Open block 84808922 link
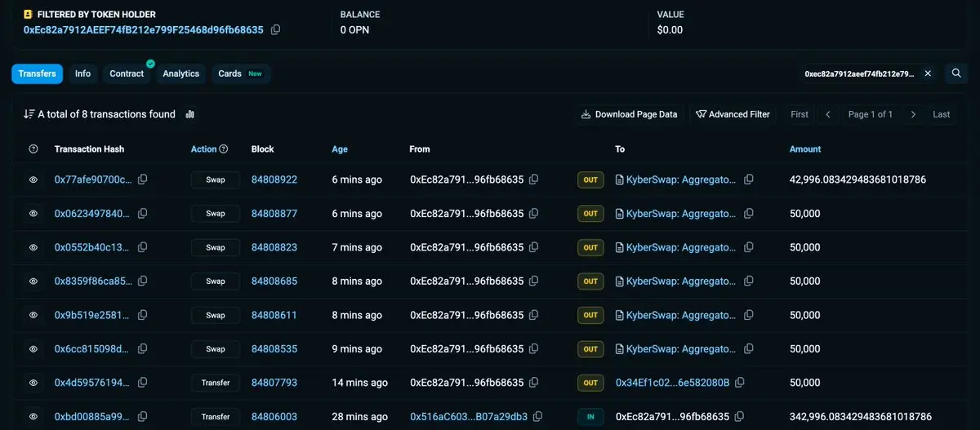 (274, 180)
